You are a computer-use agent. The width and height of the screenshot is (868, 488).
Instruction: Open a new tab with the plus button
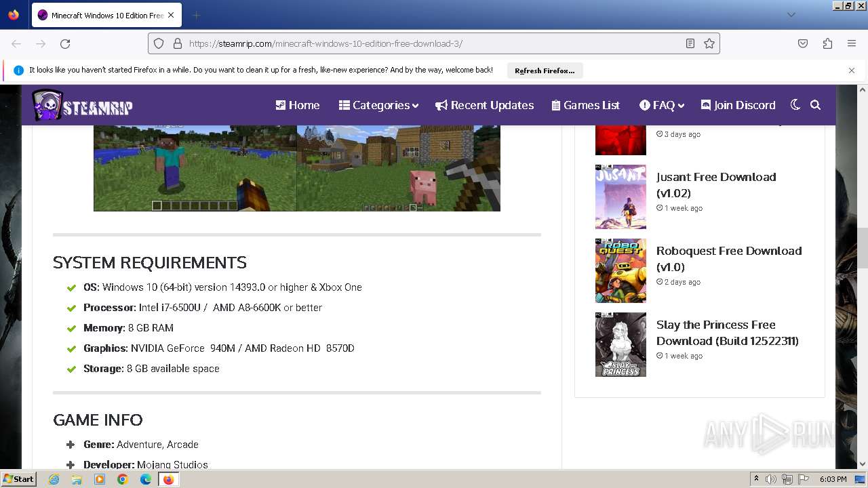[196, 15]
